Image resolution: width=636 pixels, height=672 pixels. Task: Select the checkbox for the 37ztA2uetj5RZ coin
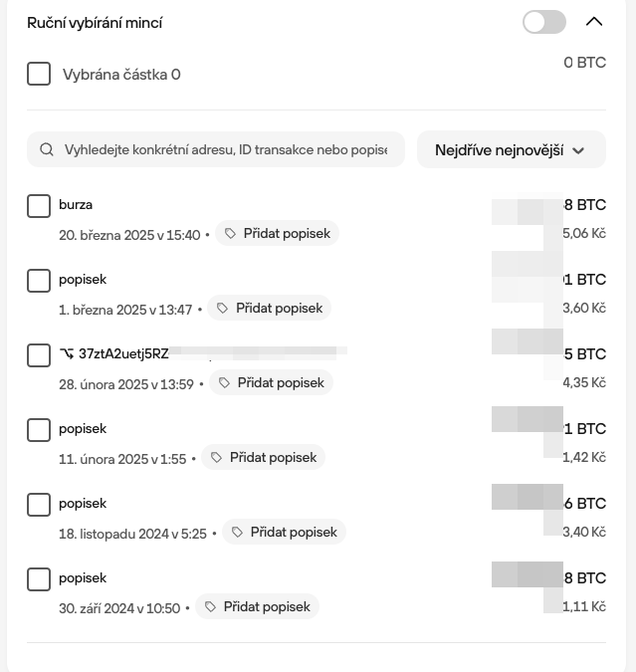click(x=39, y=355)
